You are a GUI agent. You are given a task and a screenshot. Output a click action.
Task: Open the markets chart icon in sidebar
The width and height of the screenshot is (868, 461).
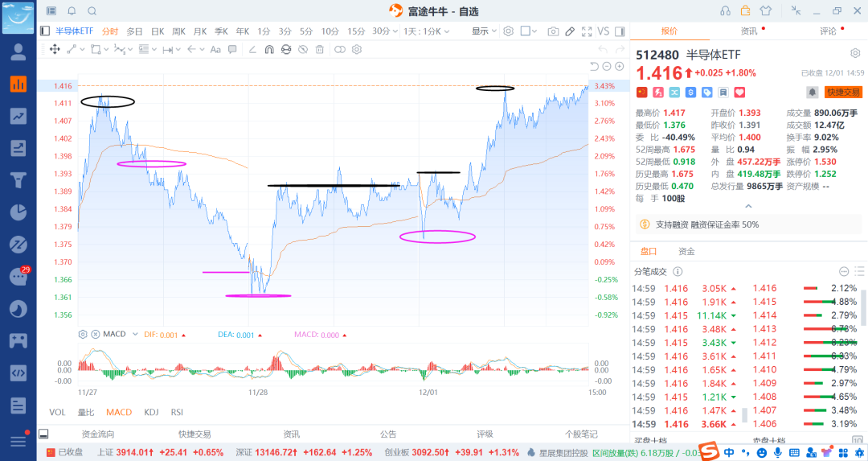tap(18, 84)
